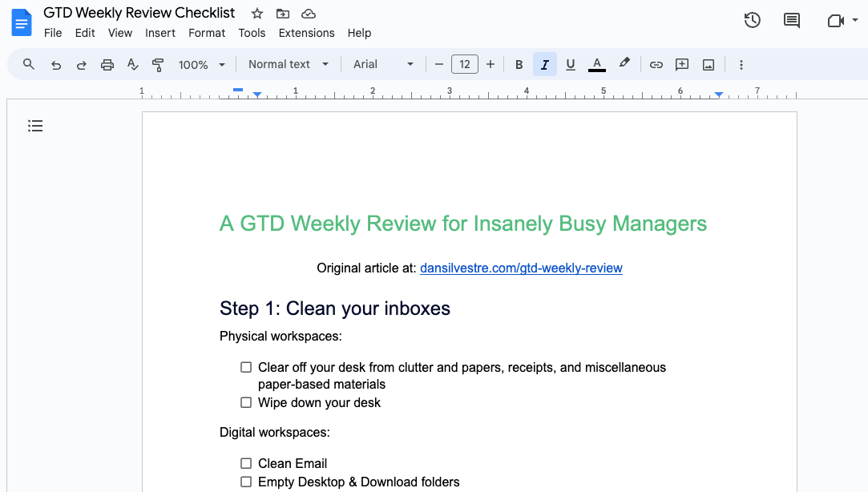
Task: Click the print icon in toolbar
Action: tap(107, 65)
